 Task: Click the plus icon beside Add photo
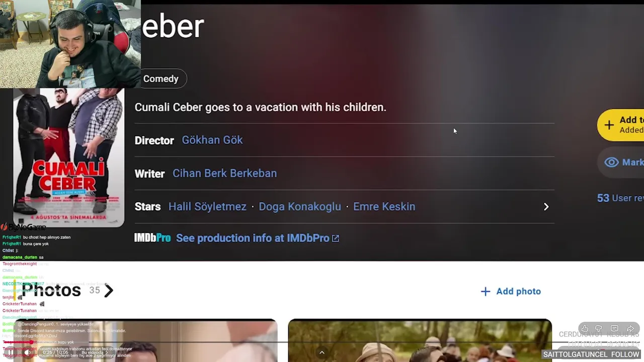coord(486,292)
